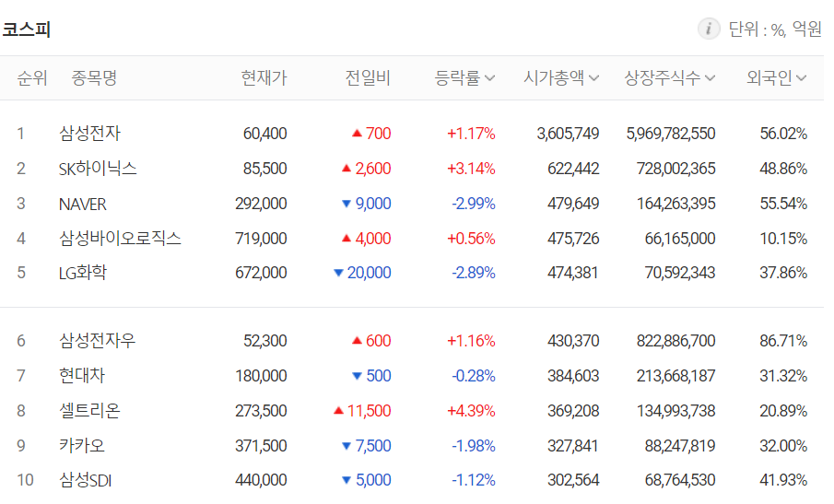The width and height of the screenshot is (834, 504).
Task: Click market cap value 622,442
Action: point(573,169)
